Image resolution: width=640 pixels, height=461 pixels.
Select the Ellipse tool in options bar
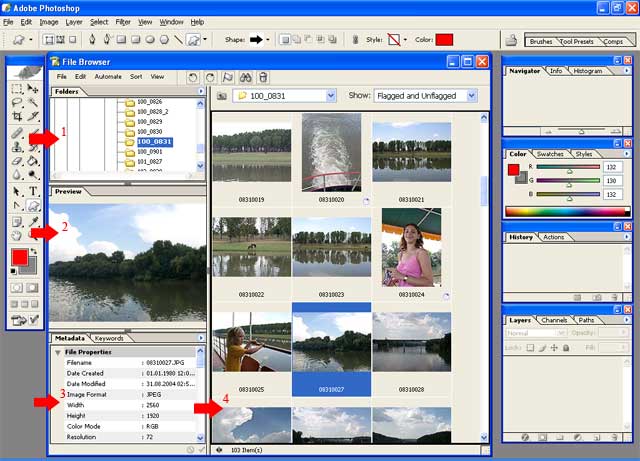tap(150, 40)
